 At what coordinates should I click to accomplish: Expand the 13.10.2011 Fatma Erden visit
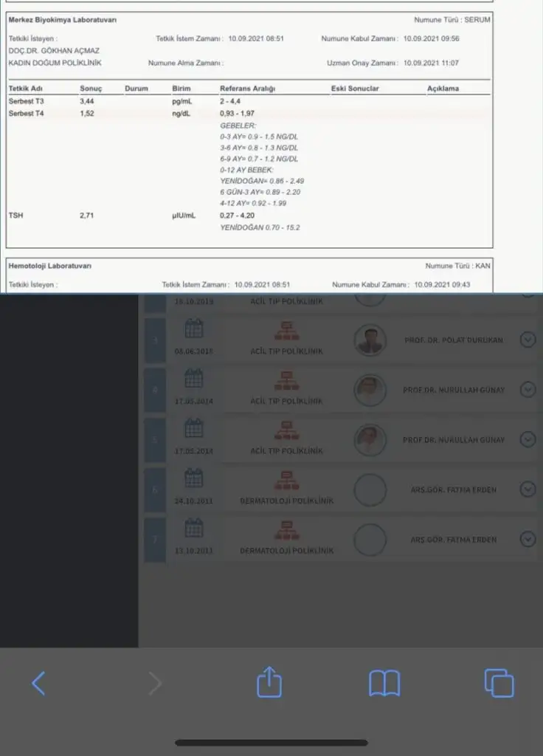528,539
